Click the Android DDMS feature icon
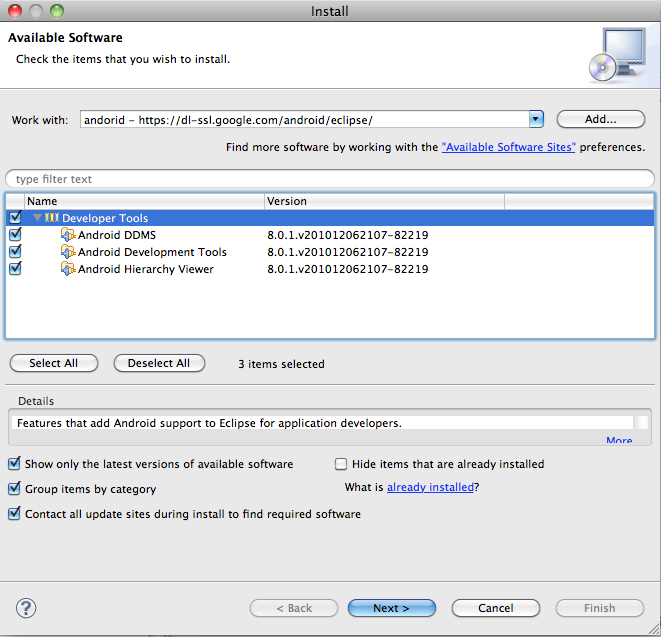The width and height of the screenshot is (661, 637). [68, 235]
